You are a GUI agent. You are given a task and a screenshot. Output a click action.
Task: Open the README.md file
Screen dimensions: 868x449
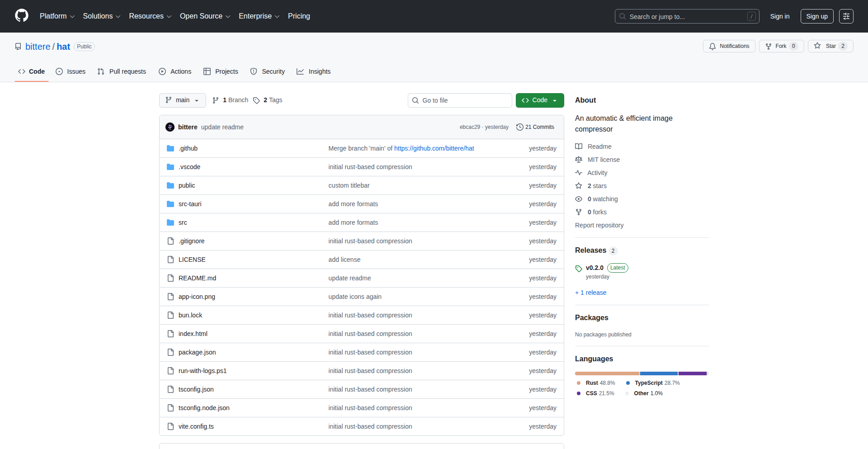point(197,278)
